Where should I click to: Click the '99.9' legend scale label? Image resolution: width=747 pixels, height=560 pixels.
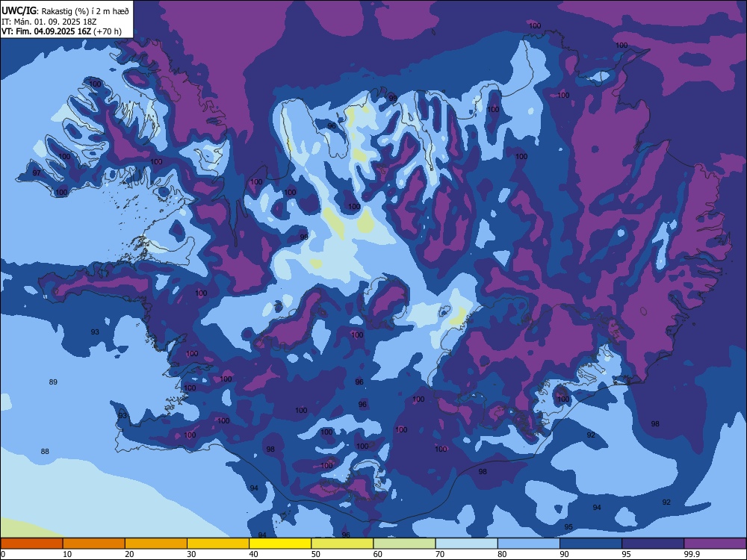coord(691,554)
